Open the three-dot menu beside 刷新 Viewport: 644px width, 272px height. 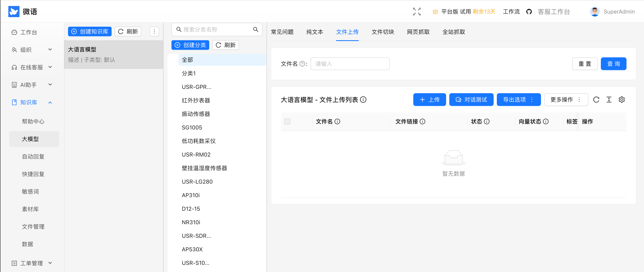coord(154,31)
